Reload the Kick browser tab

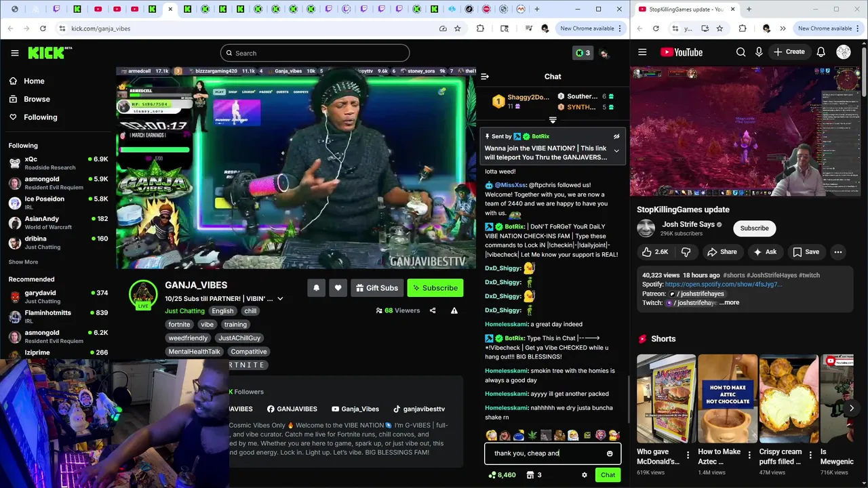click(x=43, y=28)
